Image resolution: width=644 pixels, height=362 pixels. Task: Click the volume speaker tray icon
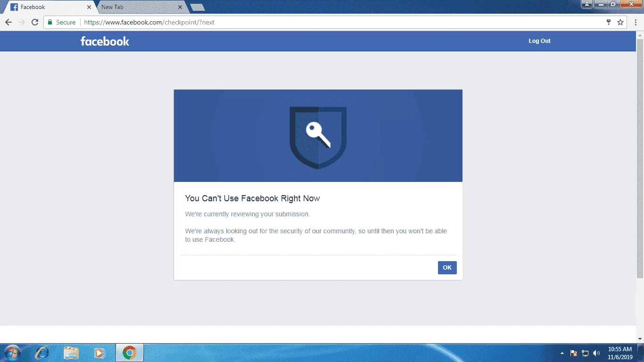(x=596, y=353)
